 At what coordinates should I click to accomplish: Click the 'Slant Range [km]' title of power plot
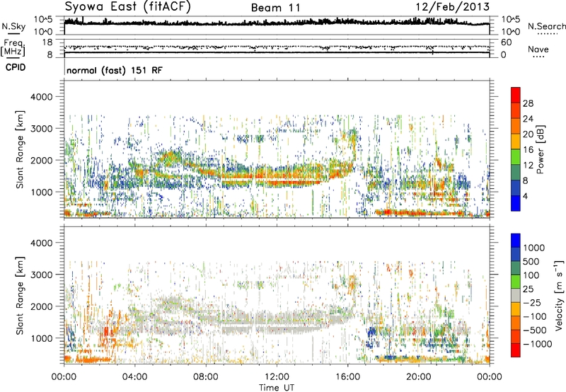(x=20, y=149)
